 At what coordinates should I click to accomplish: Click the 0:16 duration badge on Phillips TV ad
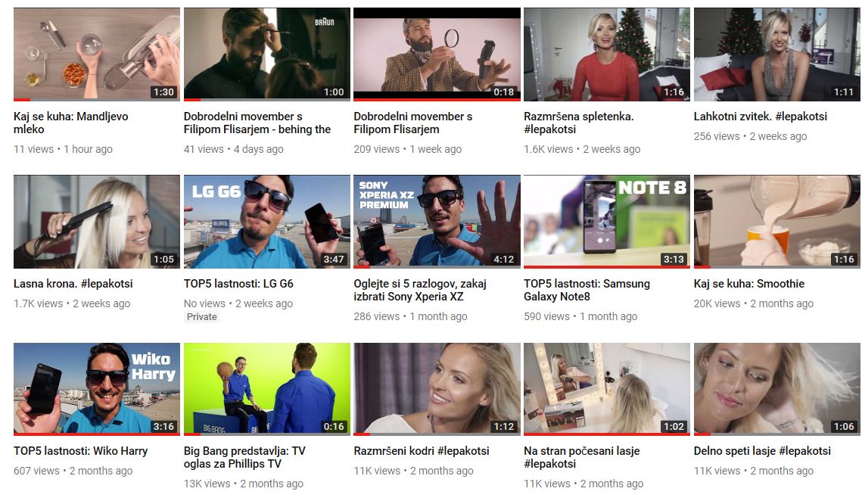(x=334, y=427)
